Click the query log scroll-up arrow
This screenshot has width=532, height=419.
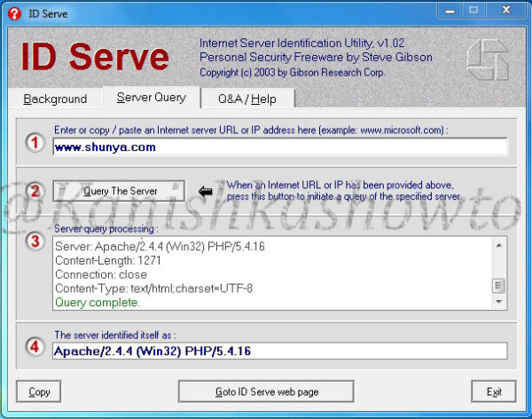pyautogui.click(x=498, y=245)
